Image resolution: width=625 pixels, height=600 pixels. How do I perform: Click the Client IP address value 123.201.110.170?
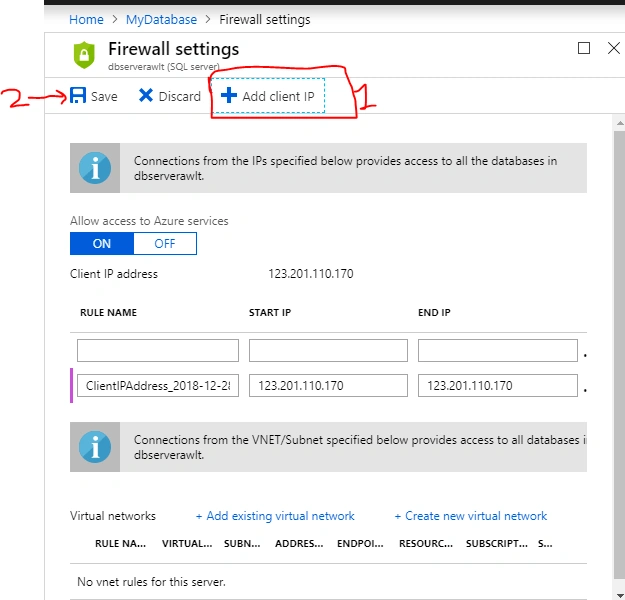311,274
